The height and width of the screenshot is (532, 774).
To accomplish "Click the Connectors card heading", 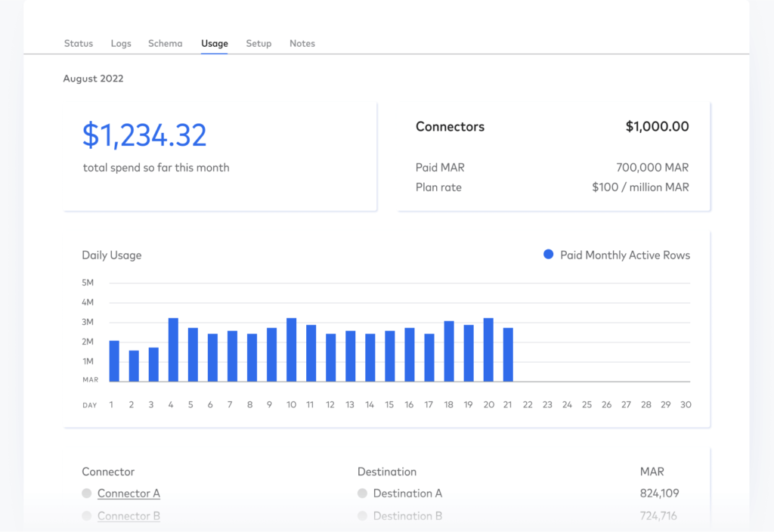I will 450,127.
